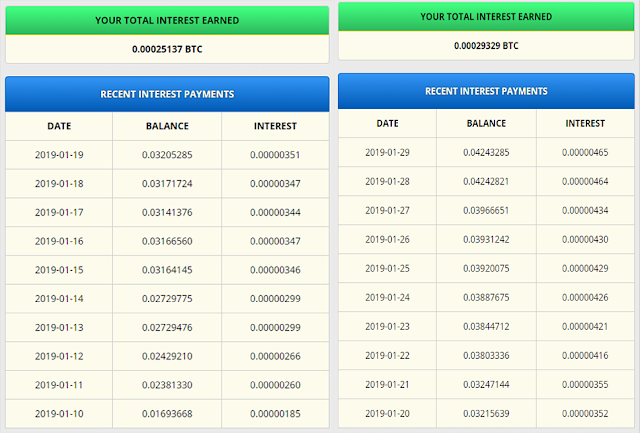The width and height of the screenshot is (640, 433).
Task: Select interest 0.00000344
Action: (x=275, y=213)
